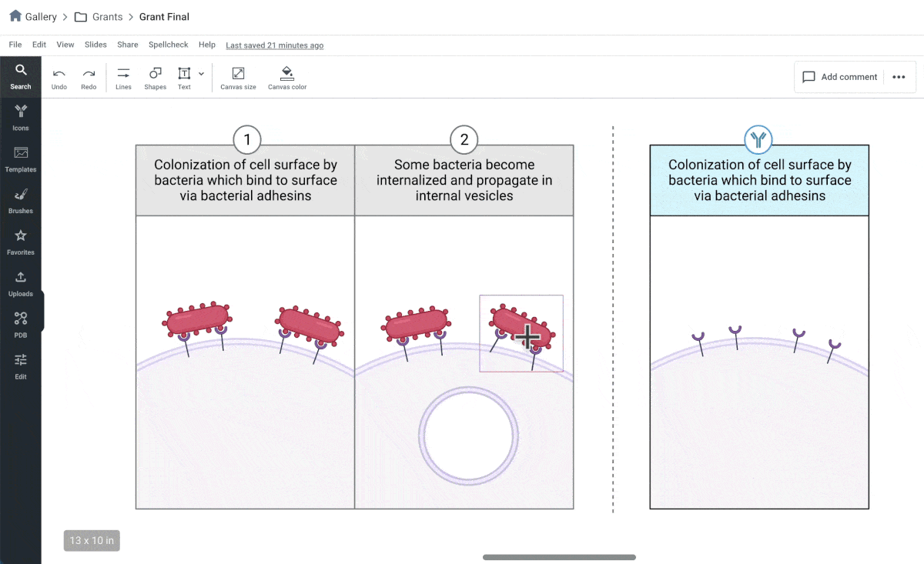The width and height of the screenshot is (924, 564).
Task: Select the antibody icon circle on right panel
Action: [759, 139]
